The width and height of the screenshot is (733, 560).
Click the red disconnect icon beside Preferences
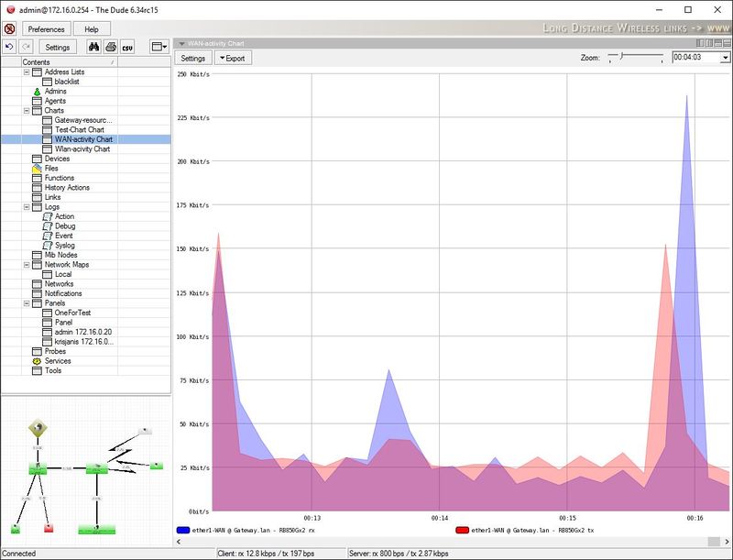tap(10, 29)
